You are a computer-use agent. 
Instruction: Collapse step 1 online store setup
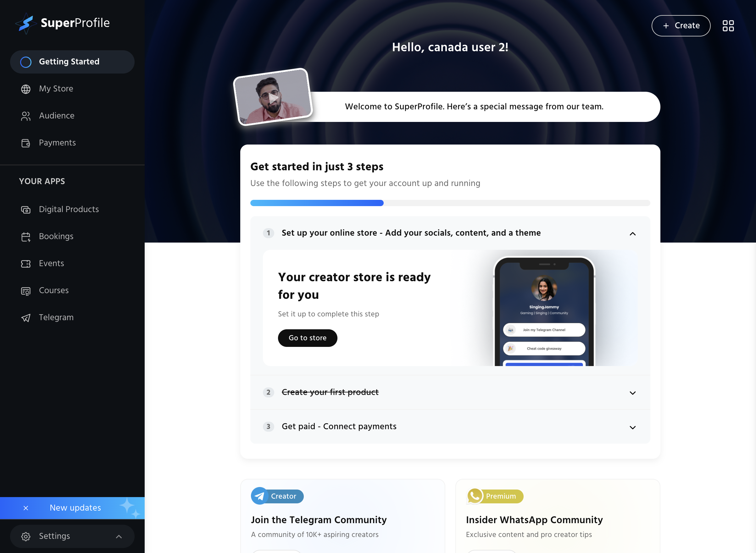(x=633, y=233)
